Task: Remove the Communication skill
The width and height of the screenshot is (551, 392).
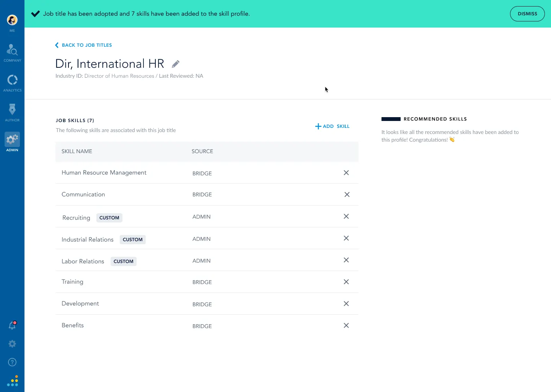Action: [x=347, y=194]
